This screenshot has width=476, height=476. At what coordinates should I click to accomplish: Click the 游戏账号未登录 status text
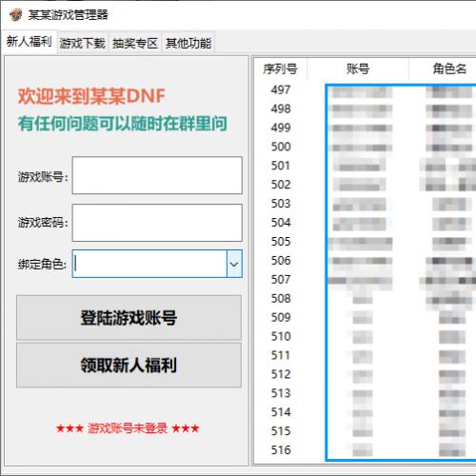(x=128, y=428)
